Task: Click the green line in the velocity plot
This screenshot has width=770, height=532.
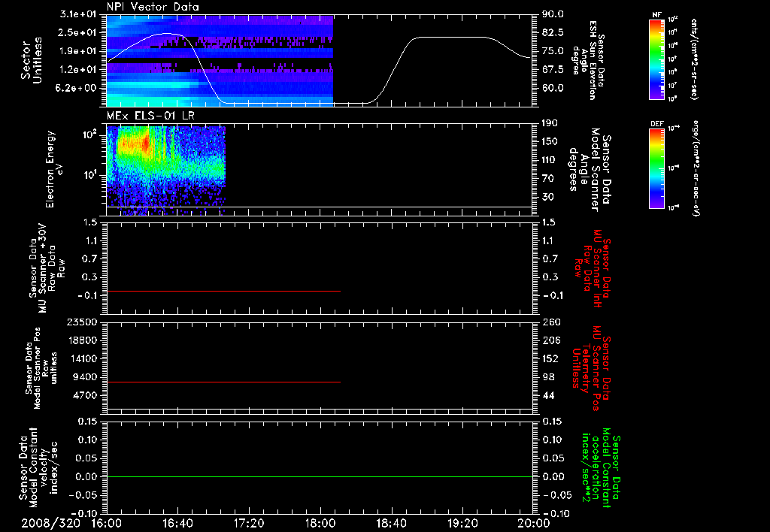Action: [320, 476]
